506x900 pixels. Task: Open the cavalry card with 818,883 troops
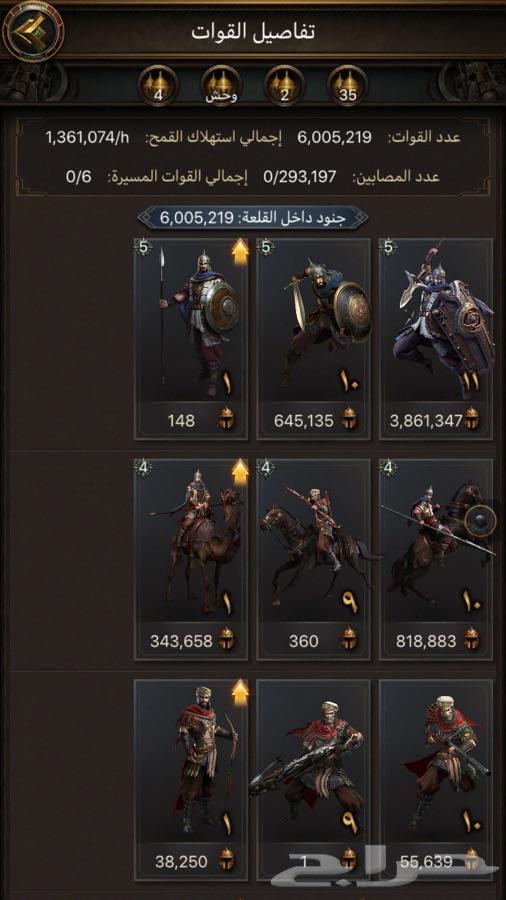coord(436,560)
